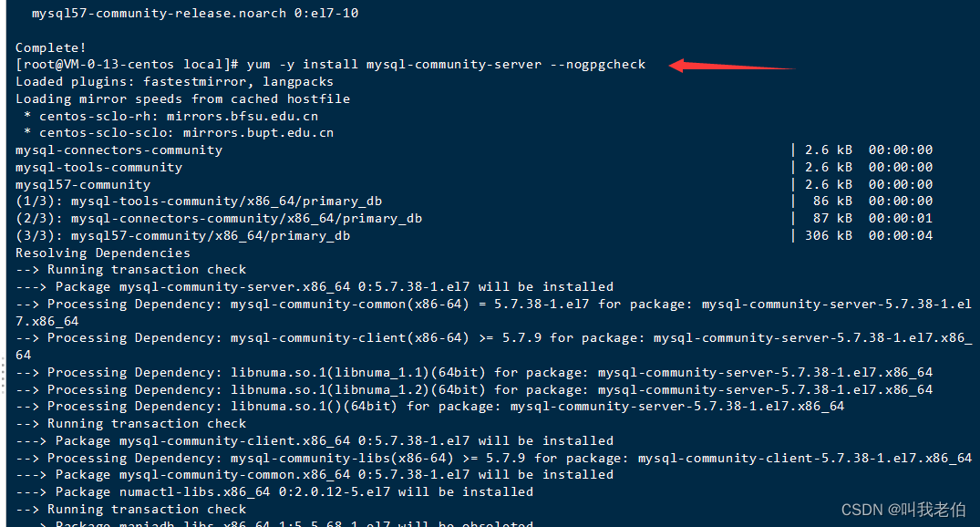This screenshot has width=980, height=527.
Task: Click the red arrow pointing at the yum command
Action: [x=731, y=66]
